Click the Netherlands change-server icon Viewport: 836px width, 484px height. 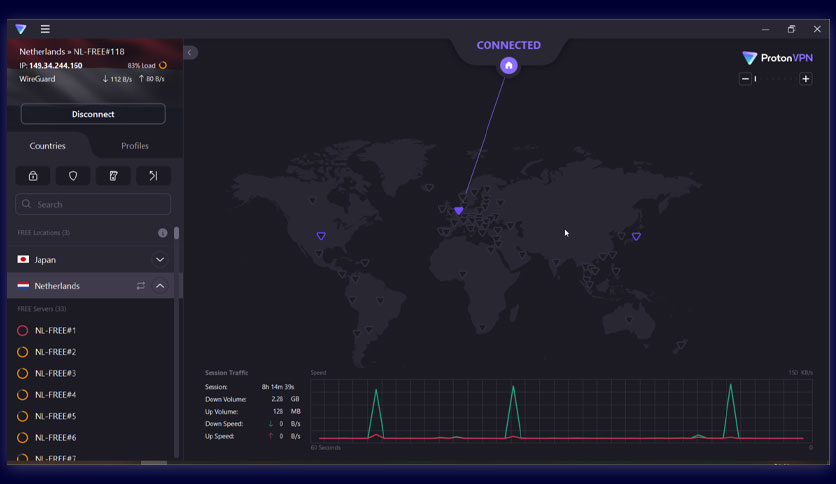click(x=141, y=286)
